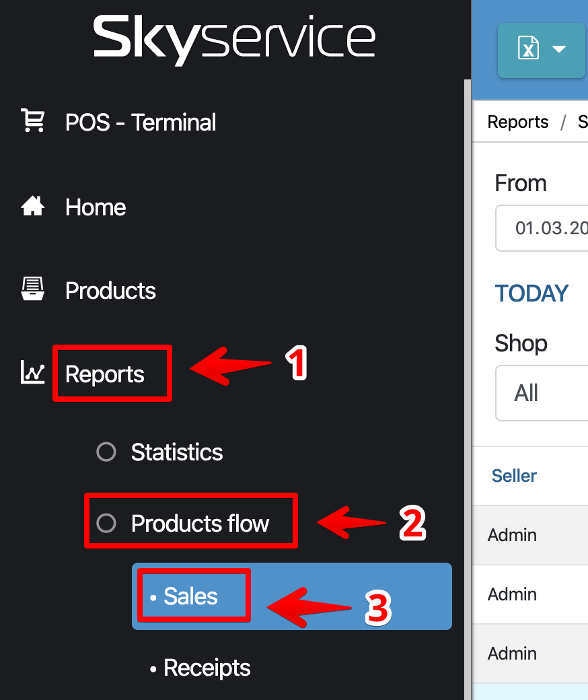Click the Excel export icon
This screenshot has height=700, width=588.
[x=528, y=49]
